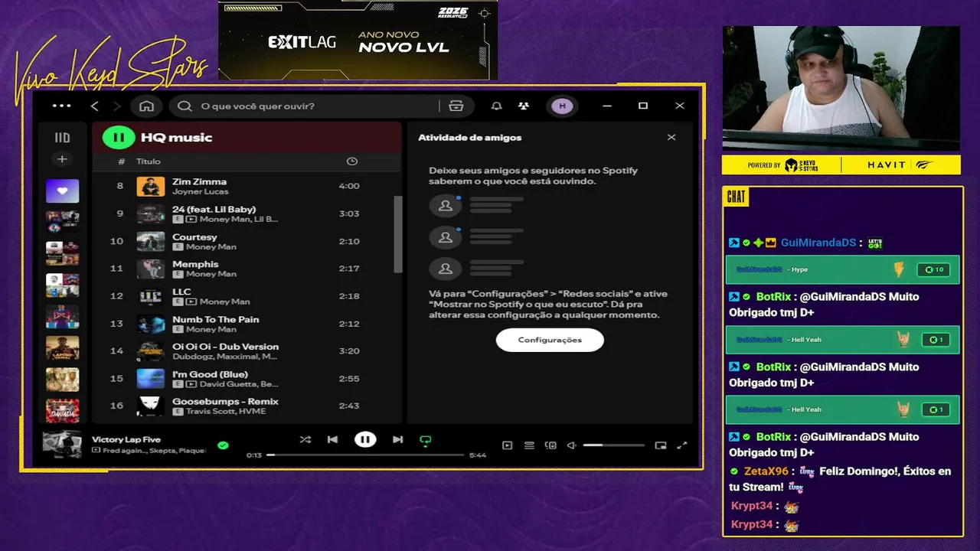This screenshot has width=980, height=551.
Task: Toggle the green saved-to-library checkmark
Action: click(223, 445)
